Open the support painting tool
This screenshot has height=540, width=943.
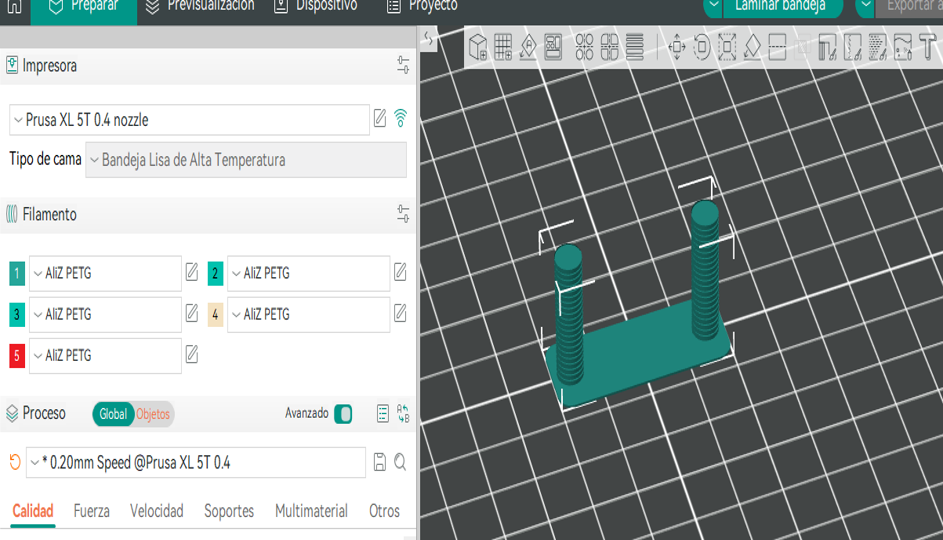828,47
